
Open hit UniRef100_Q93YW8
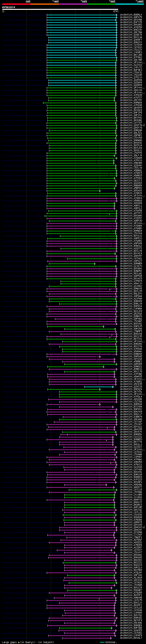click(131, 20)
